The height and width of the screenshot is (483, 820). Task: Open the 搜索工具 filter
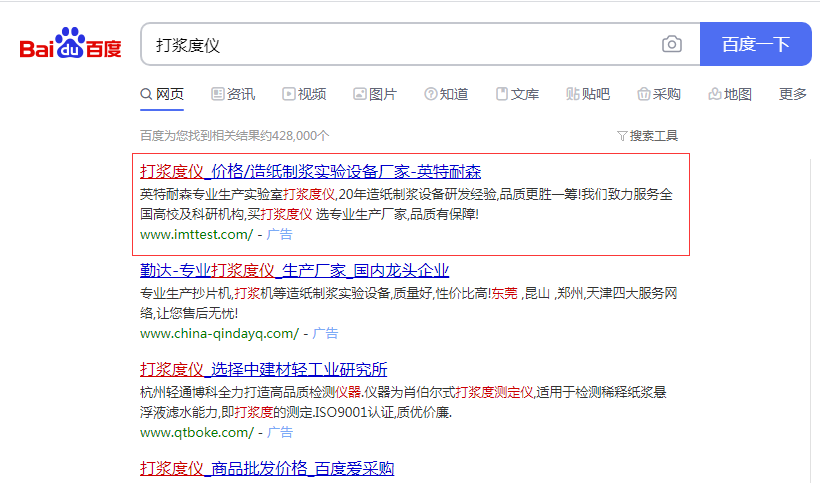click(647, 135)
